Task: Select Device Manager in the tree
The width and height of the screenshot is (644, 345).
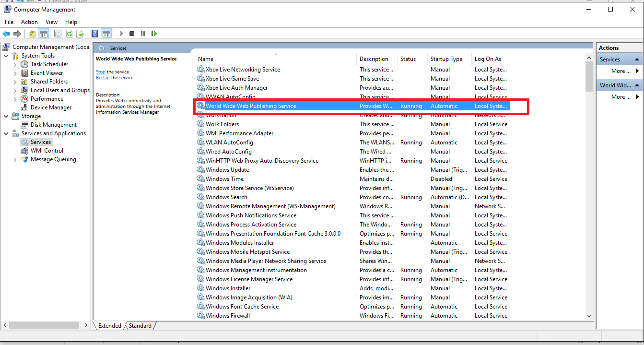Action: click(x=51, y=107)
